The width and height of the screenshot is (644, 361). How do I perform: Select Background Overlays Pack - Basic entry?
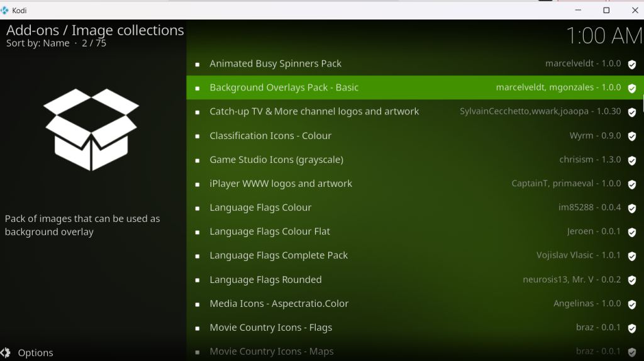coord(415,87)
